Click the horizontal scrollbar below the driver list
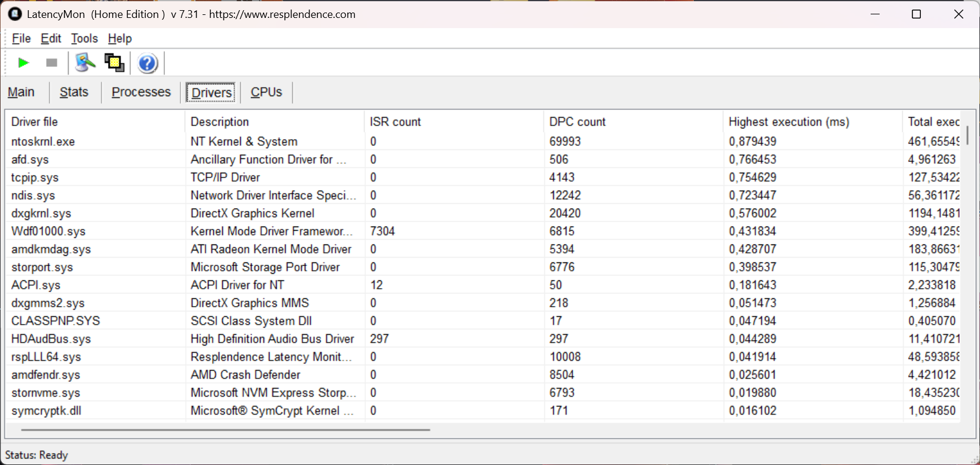 click(x=226, y=429)
